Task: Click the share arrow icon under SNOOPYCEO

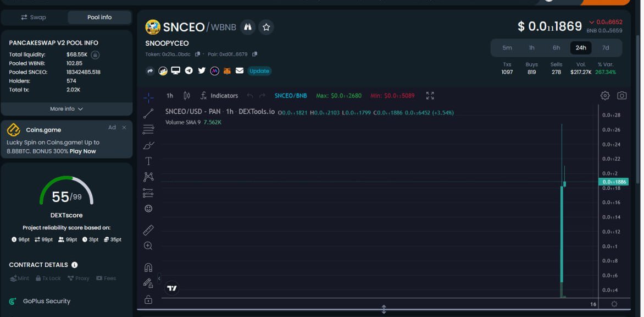Action: pyautogui.click(x=150, y=71)
